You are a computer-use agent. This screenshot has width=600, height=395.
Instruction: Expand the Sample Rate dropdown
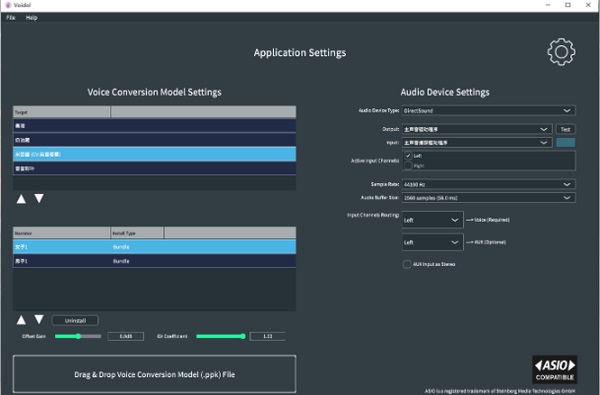click(x=488, y=184)
